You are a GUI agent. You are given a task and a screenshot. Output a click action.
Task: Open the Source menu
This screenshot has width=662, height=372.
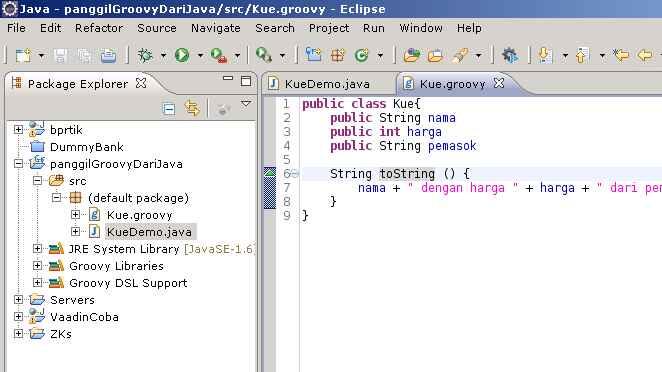tap(157, 28)
